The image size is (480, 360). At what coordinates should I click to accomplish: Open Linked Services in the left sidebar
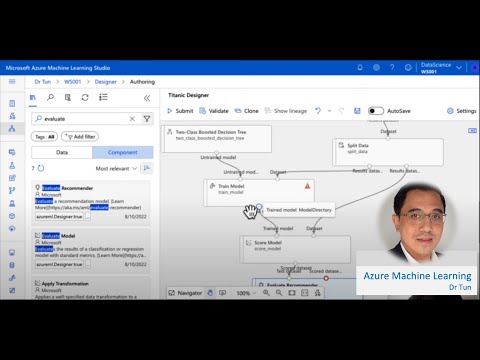point(12,278)
